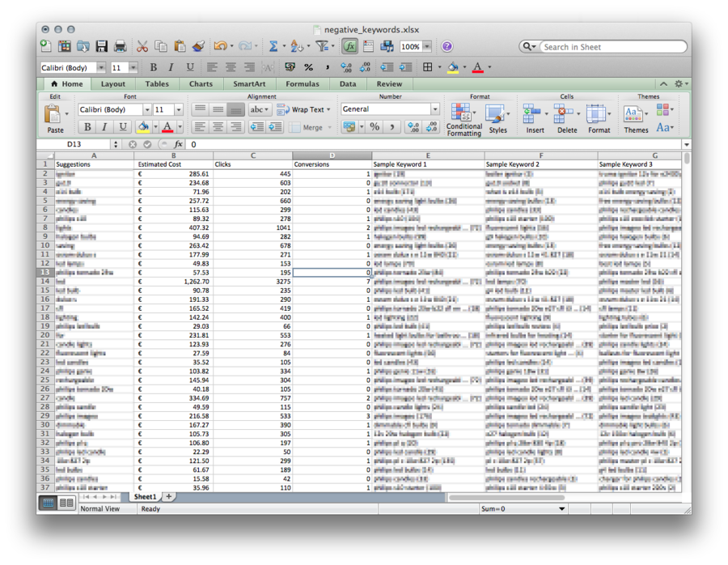Toggle Underline in the ribbon Font group
The height and width of the screenshot is (565, 728).
click(123, 127)
